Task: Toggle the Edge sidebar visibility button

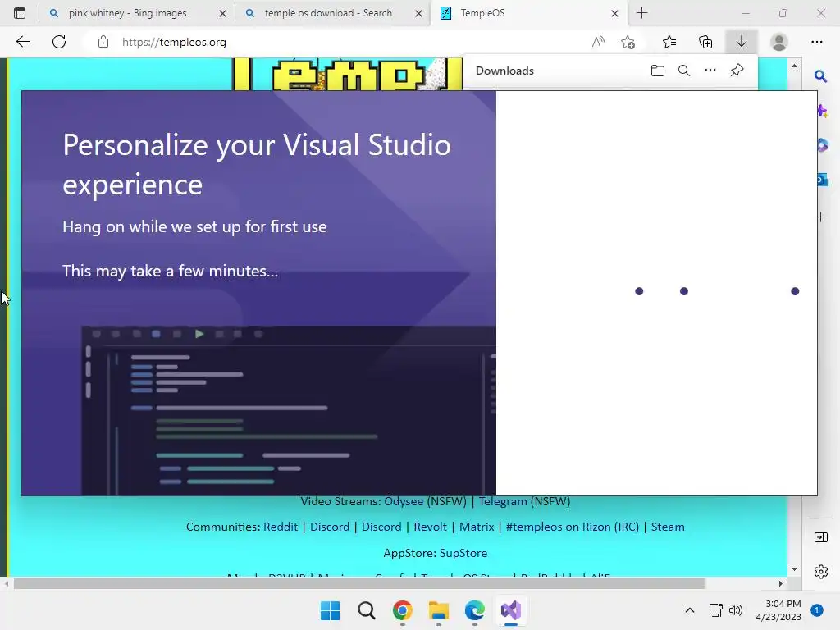Action: [820, 537]
